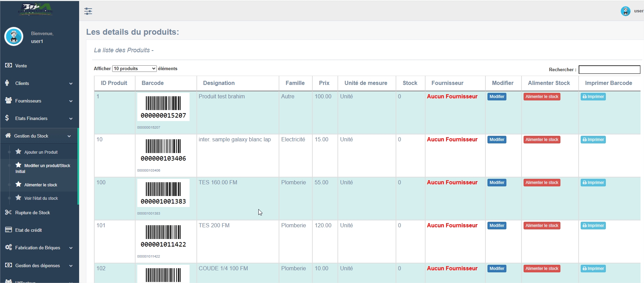This screenshot has width=644, height=283.
Task: Toggle the sidebar with the sliders icon
Action: click(x=88, y=11)
